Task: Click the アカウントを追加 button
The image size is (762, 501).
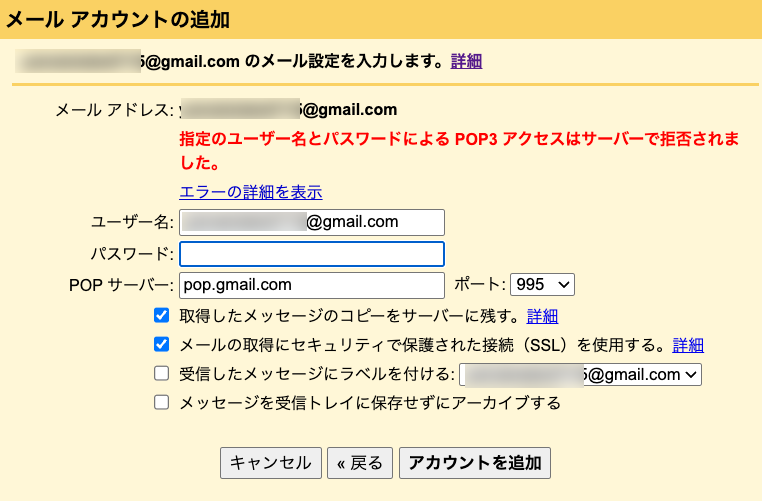Action: pos(475,462)
